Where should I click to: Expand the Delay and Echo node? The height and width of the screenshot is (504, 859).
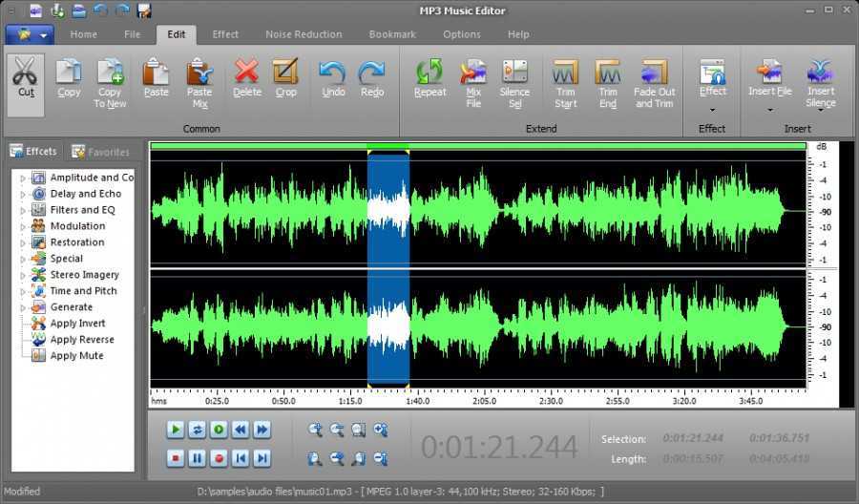[x=23, y=194]
